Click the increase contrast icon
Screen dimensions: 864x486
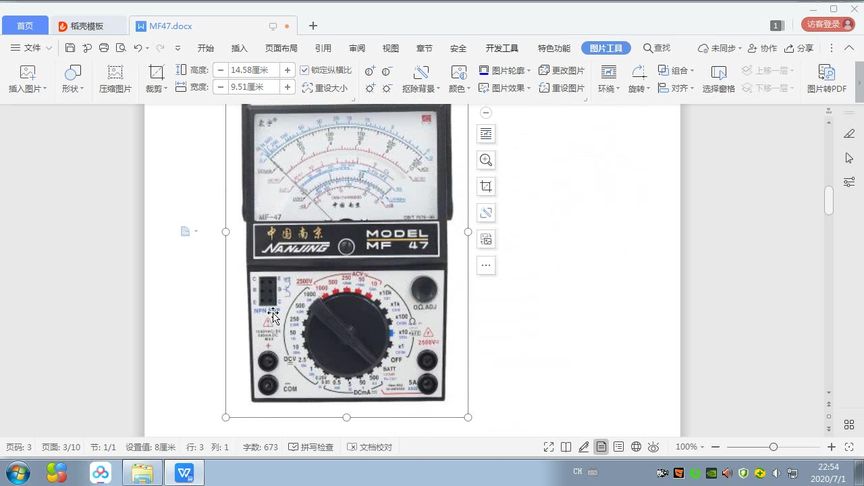tap(370, 71)
